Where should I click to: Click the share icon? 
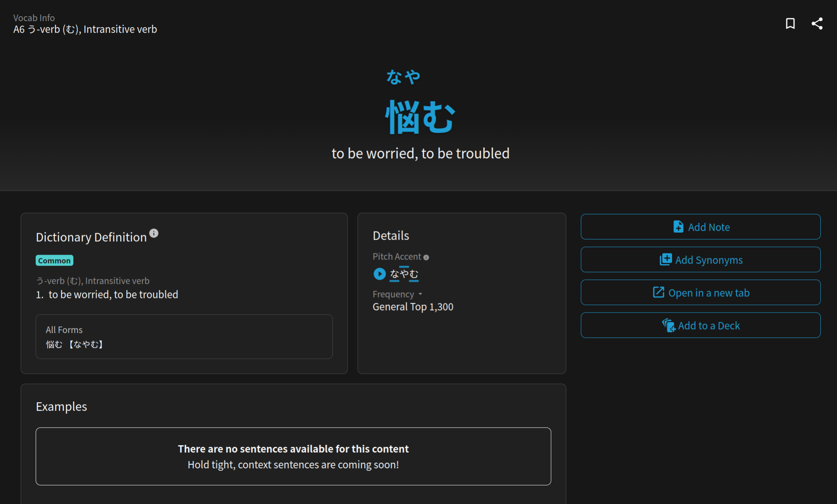pyautogui.click(x=817, y=23)
